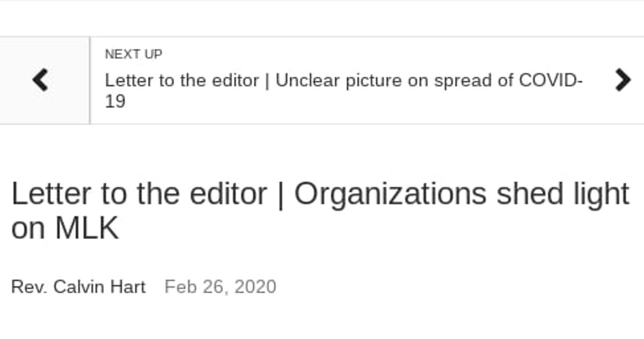Viewport: 644px width, 339px height.
Task: Click the wrapped '19' in next-up title
Action: (x=115, y=101)
